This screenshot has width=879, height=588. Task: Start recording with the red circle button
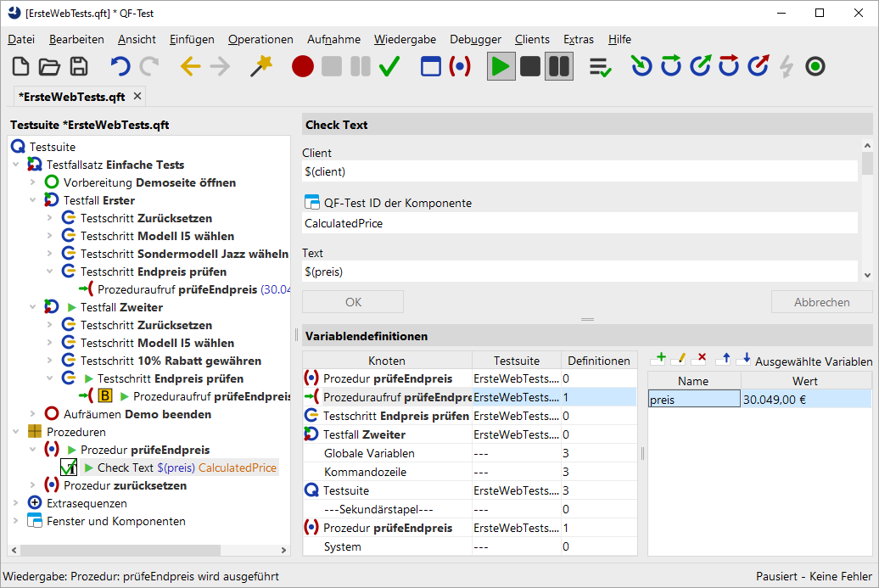point(303,66)
